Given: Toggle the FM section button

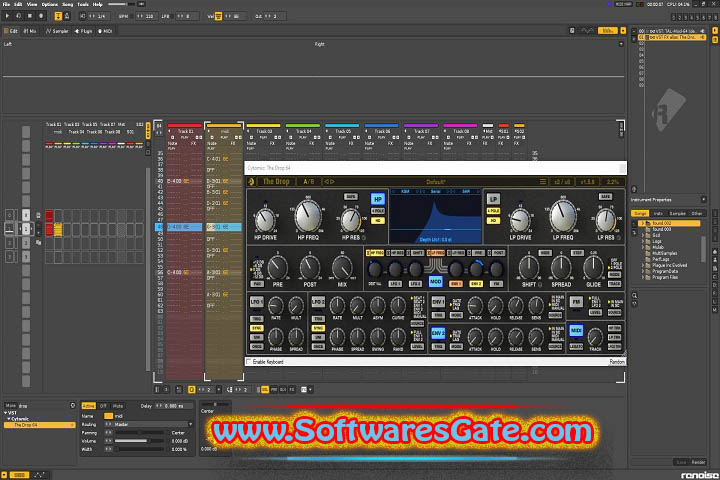Looking at the screenshot, I should [x=576, y=302].
